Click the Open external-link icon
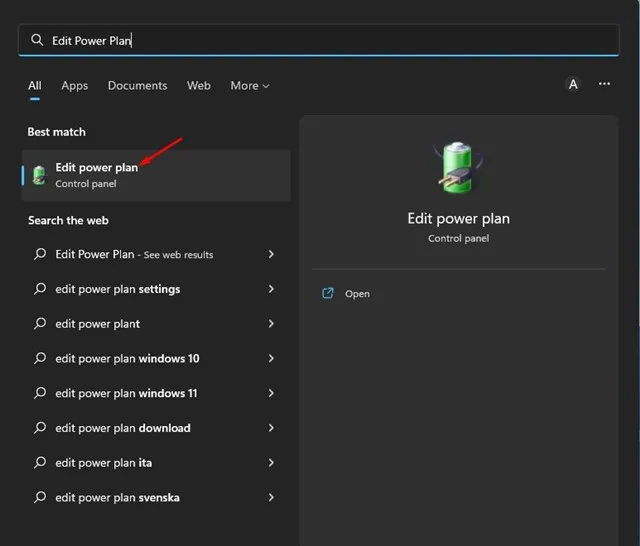Image resolution: width=640 pixels, height=546 pixels. pos(328,293)
